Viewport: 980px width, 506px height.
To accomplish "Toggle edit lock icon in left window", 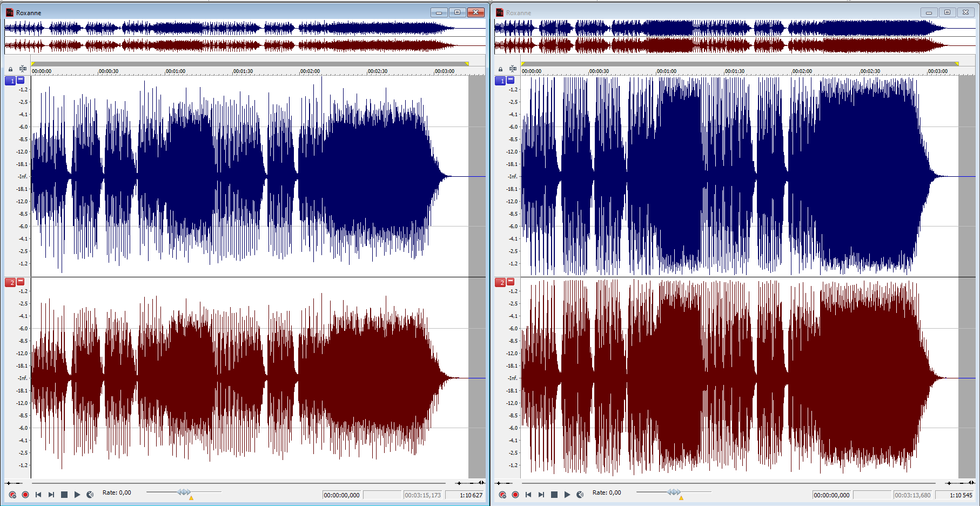I will (10, 69).
